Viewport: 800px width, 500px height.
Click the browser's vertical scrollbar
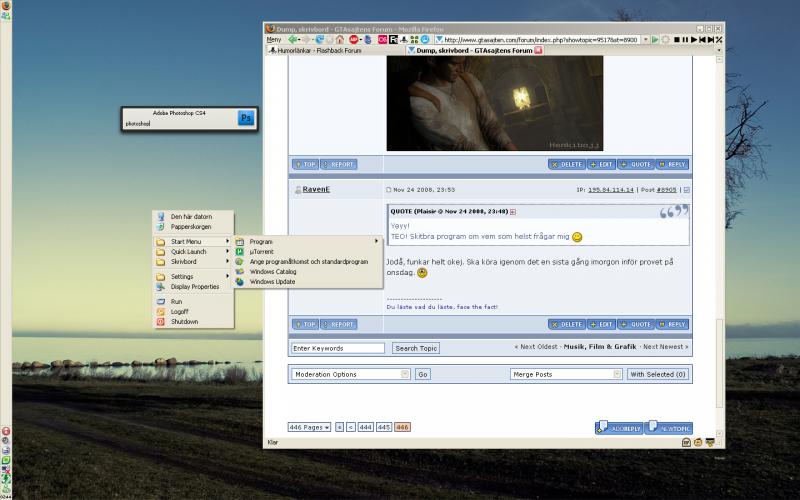click(719, 200)
